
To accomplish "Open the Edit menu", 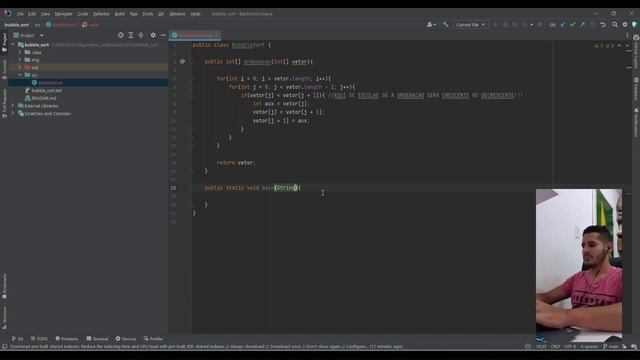I will pos(31,14).
